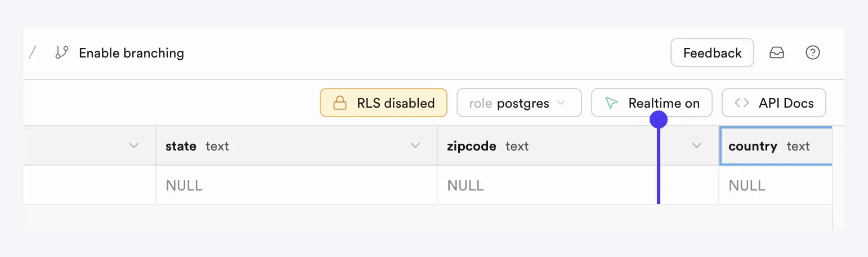
Task: Expand the zipcode column menu chevron
Action: pyautogui.click(x=697, y=146)
